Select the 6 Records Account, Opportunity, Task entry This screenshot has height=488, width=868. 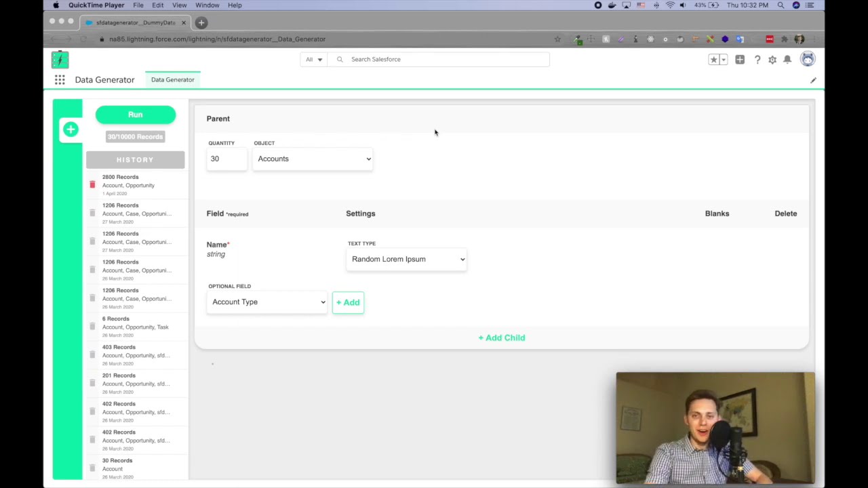[136, 327]
